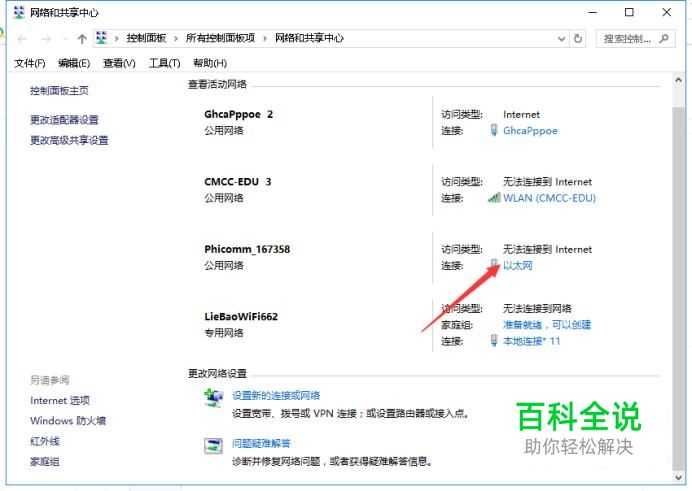
Task: Click the scrollbar up arrow
Action: tap(678, 80)
